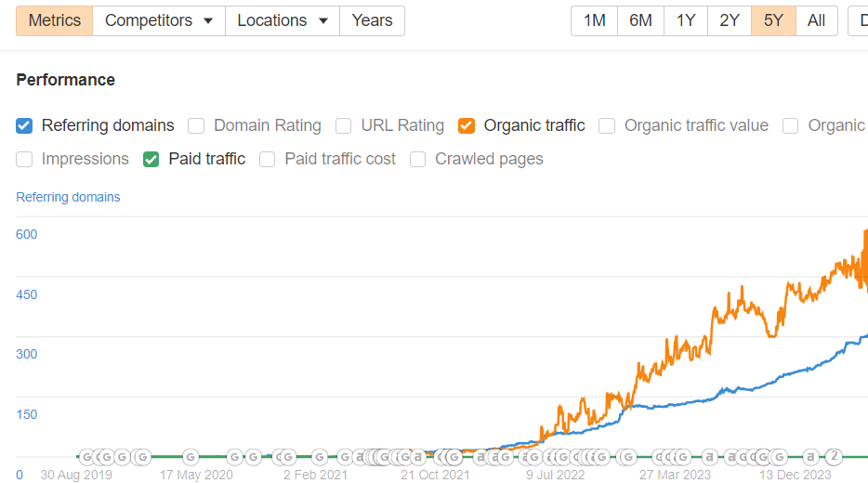868x483 pixels.
Task: Expand the Locations dropdown
Action: pyautogui.click(x=283, y=20)
